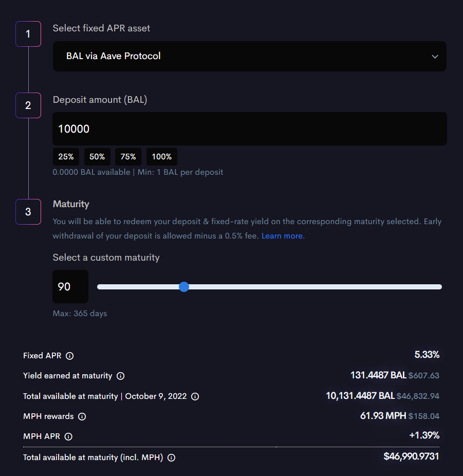Click info icon after October 9, 2022 date
The image size is (463, 476).
tap(195, 396)
